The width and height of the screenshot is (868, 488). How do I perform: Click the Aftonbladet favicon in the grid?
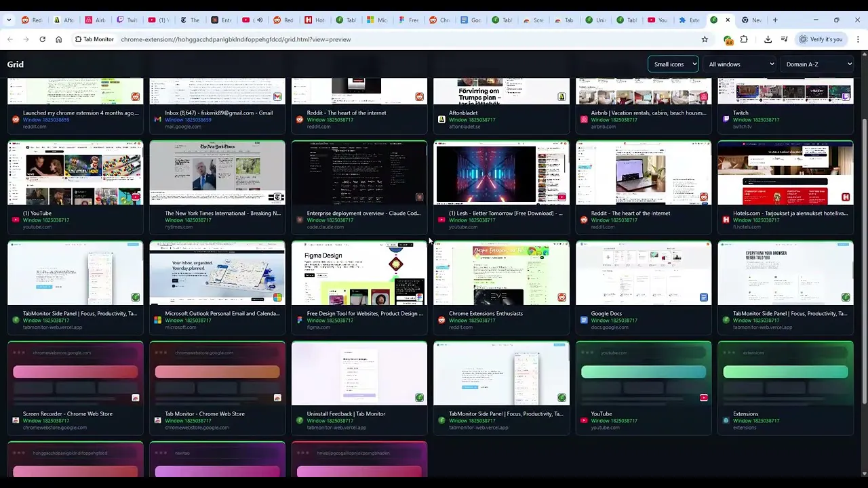tap(441, 120)
